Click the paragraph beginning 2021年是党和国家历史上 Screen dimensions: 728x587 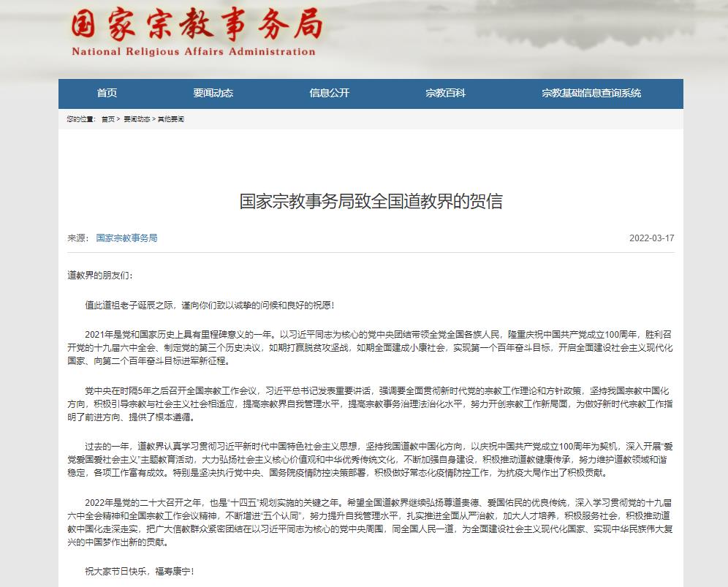[x=370, y=348]
